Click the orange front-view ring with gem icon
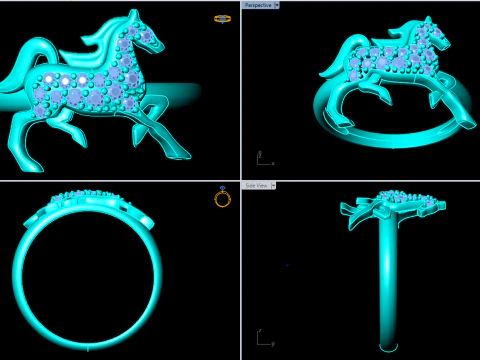 pos(222,197)
